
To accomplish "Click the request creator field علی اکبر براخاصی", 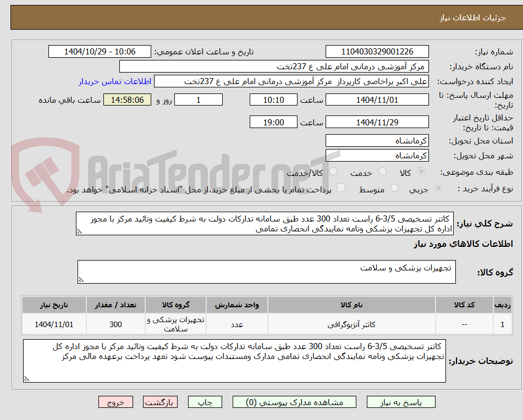I will (x=291, y=81).
